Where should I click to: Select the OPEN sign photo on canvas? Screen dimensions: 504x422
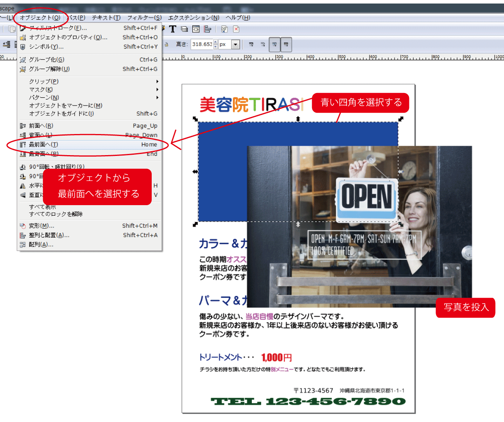click(x=359, y=227)
